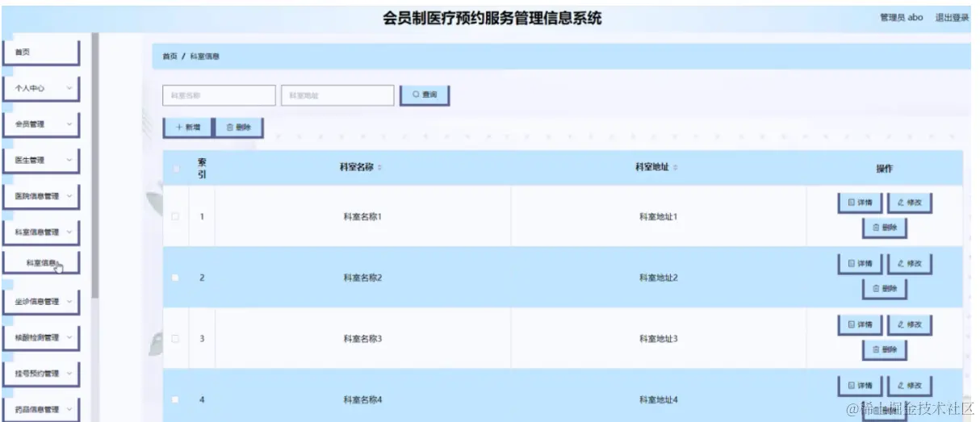Collapse the 科室信息管理 sidebar menu
The image size is (980, 422).
point(41,232)
